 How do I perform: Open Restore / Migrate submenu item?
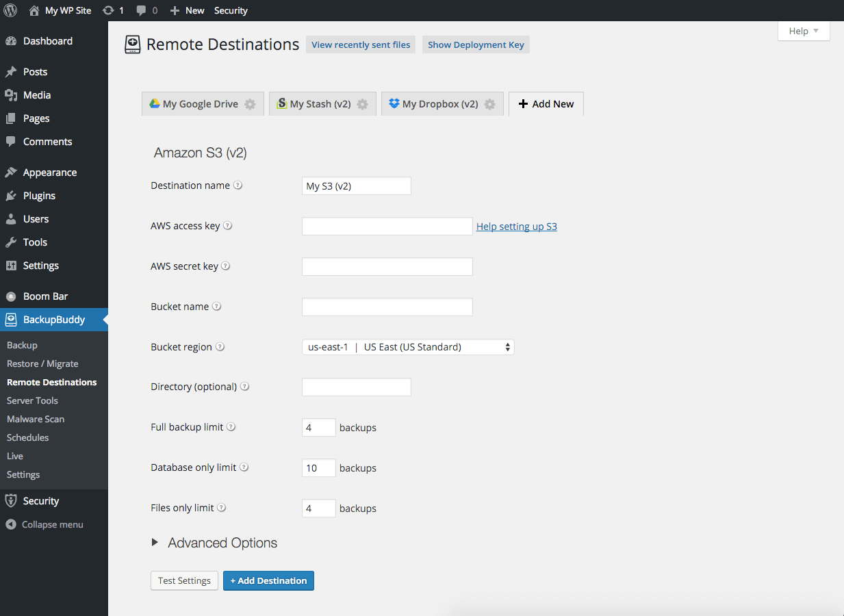(x=42, y=363)
